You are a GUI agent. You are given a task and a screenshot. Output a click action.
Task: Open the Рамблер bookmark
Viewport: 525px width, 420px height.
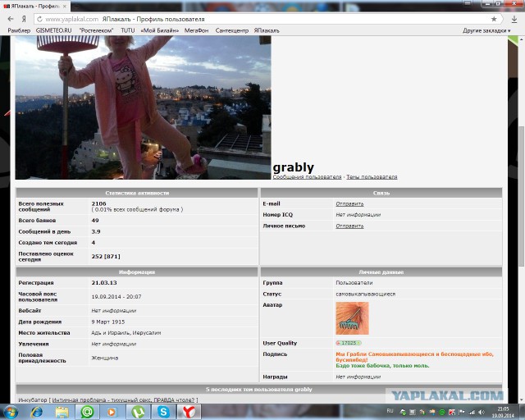[x=19, y=30]
